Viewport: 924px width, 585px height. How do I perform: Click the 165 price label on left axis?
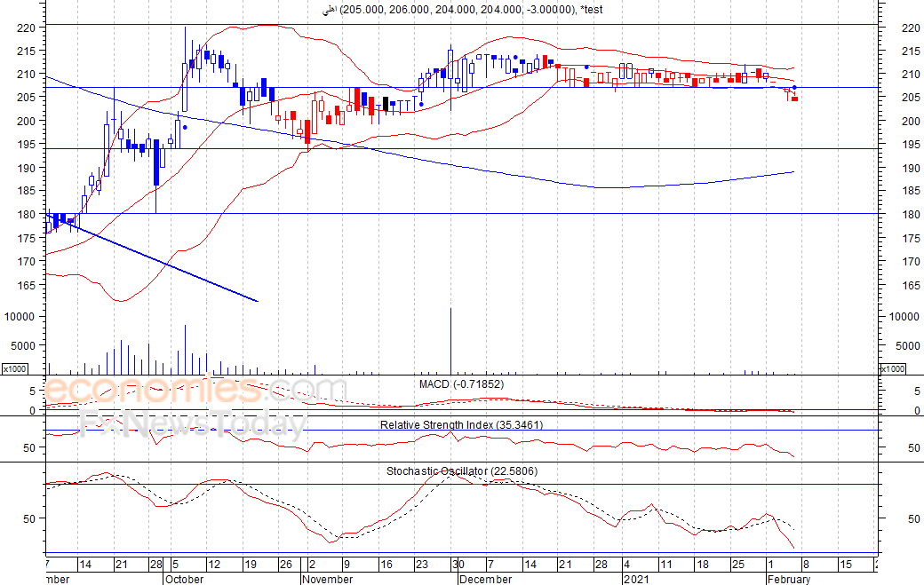pos(26,285)
